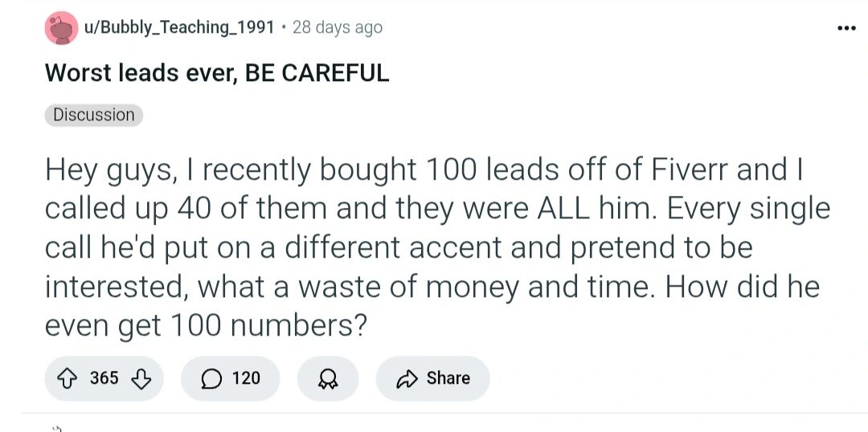868x432 pixels.
Task: Open u/Bubbly_Teaching_1991 profile link
Action: [178, 27]
